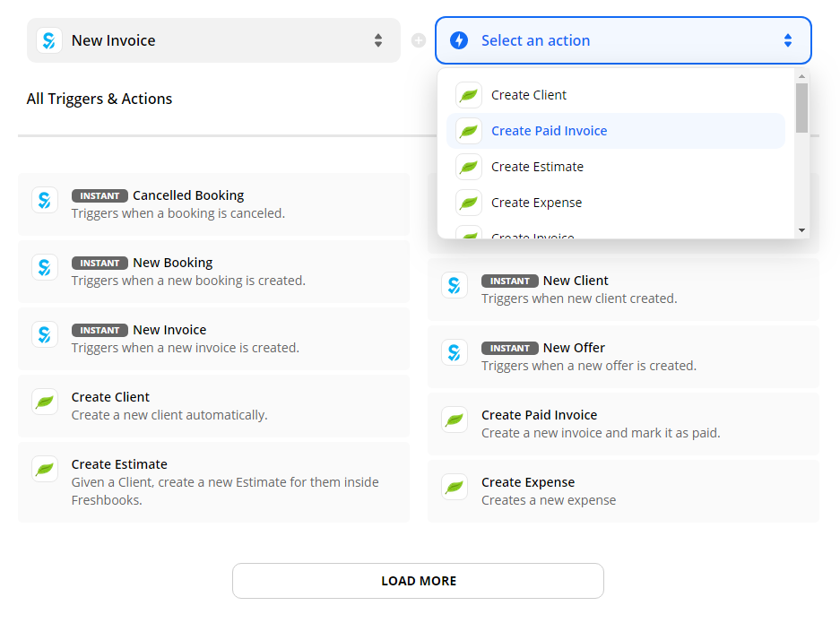Expand the Select an action dropdown

click(x=623, y=40)
